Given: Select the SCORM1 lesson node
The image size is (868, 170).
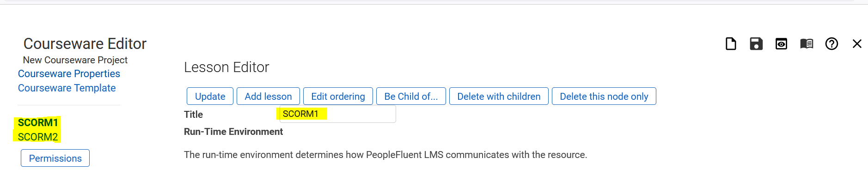Looking at the screenshot, I should click(38, 123).
